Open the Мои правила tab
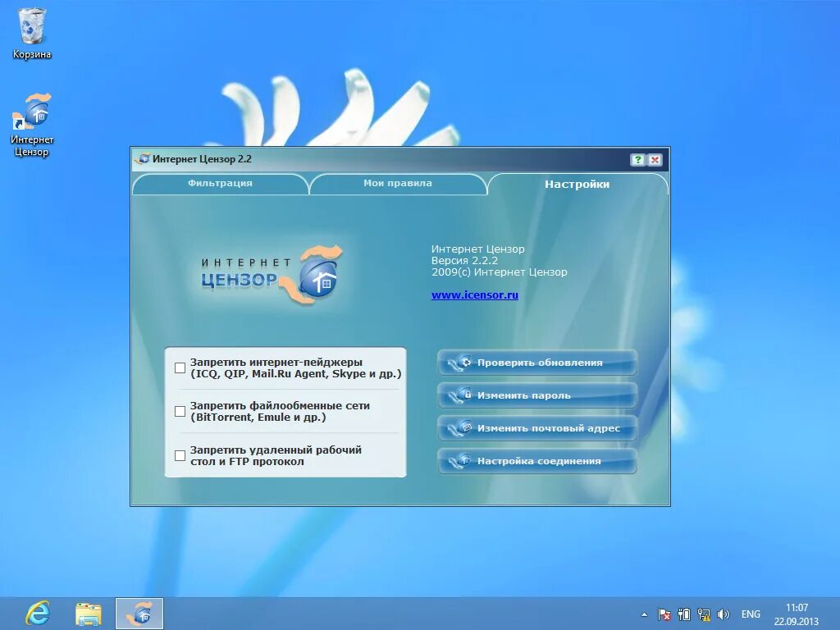The image size is (840, 630). pos(398,183)
